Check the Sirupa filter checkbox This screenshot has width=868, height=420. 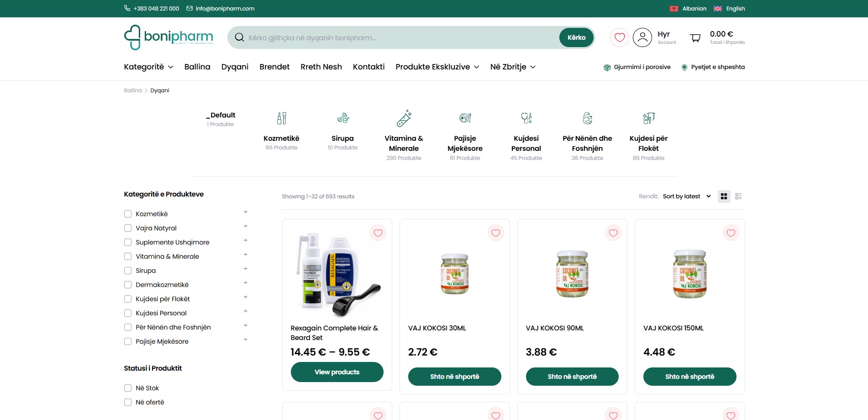128,271
